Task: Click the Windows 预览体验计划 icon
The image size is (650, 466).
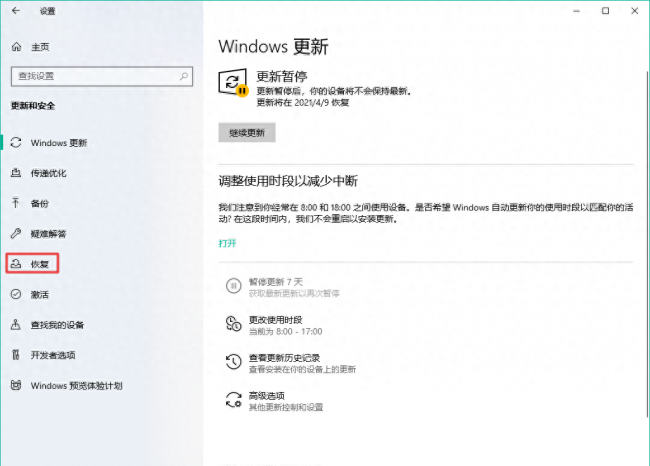Action: point(16,385)
